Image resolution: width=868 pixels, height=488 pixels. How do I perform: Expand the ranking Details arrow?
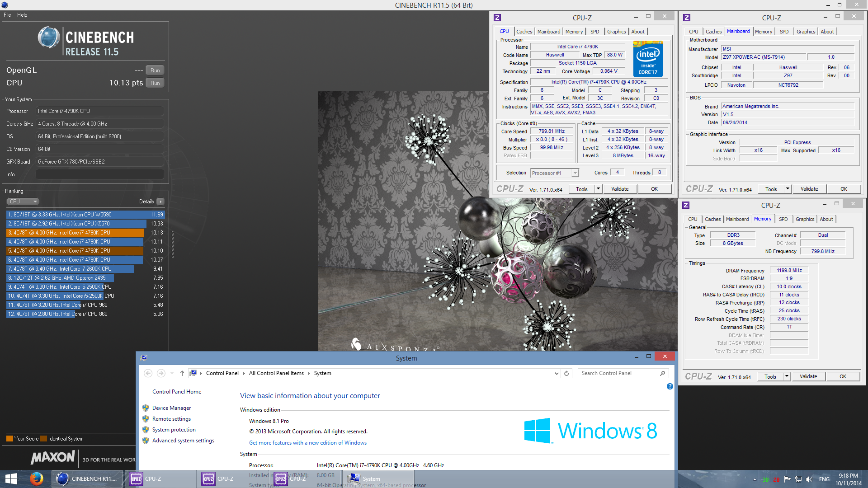click(160, 202)
